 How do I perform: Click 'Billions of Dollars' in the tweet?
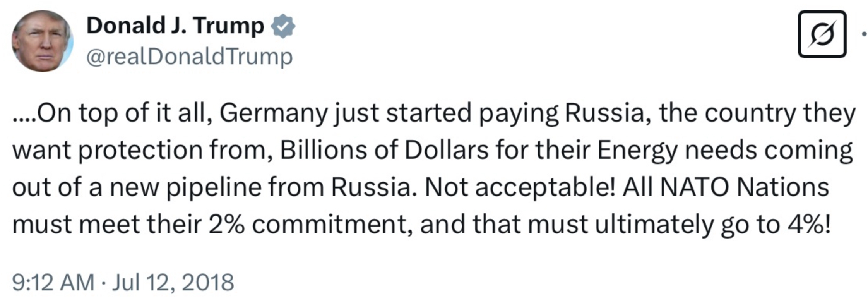(384, 150)
